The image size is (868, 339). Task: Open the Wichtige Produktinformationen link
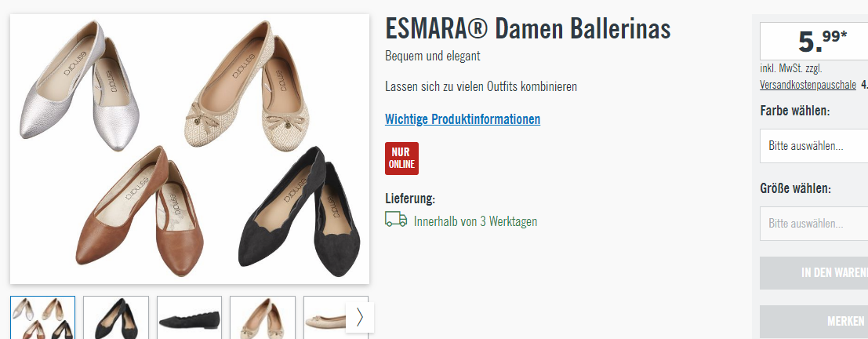pos(463,119)
